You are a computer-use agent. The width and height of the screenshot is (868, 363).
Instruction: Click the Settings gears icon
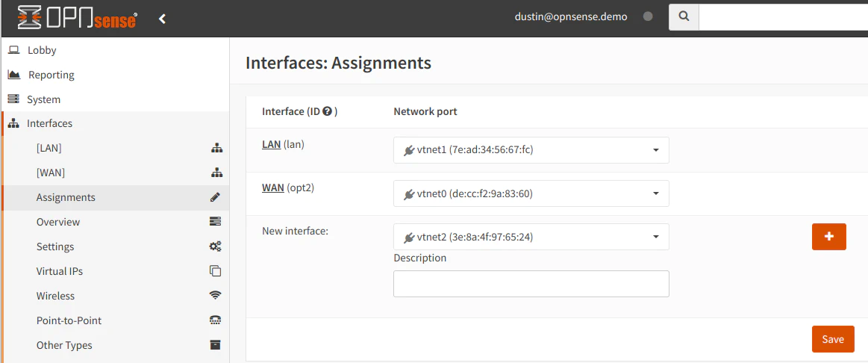[215, 246]
